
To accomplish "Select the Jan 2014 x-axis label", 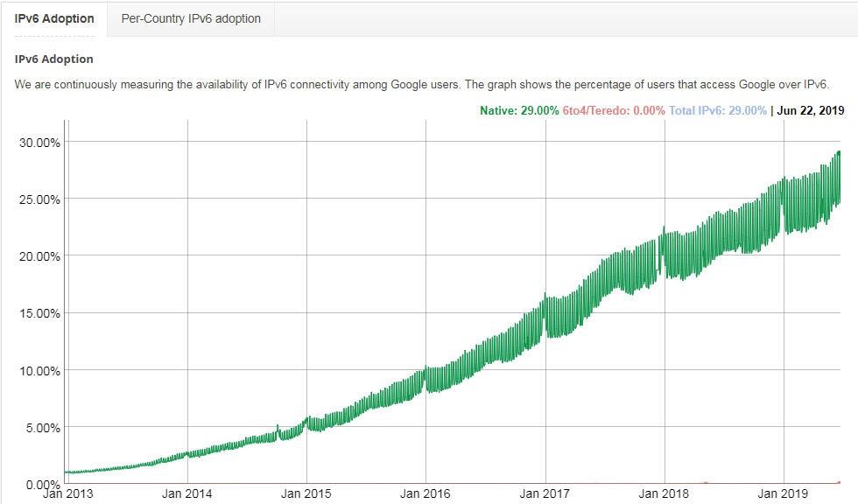I will click(x=187, y=494).
